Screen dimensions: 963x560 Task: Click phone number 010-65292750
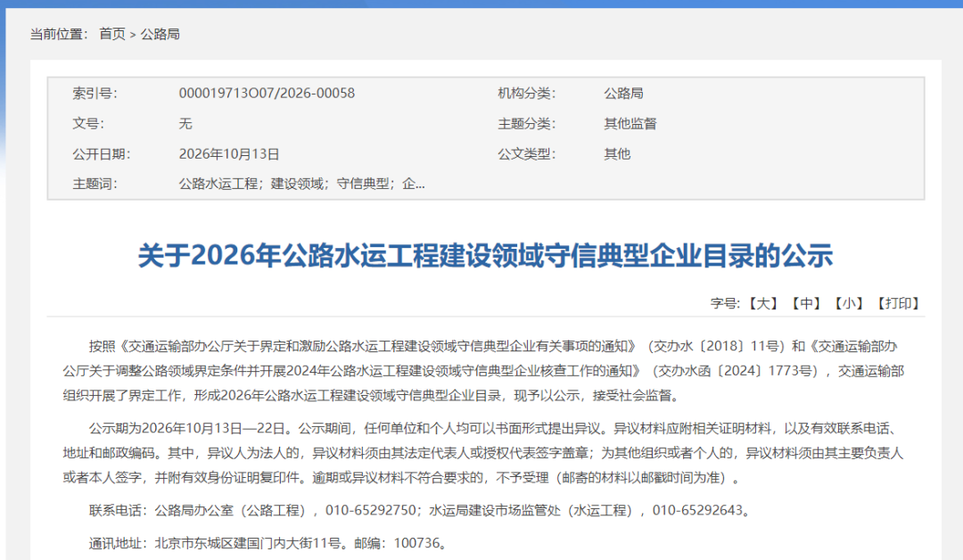tap(371, 510)
